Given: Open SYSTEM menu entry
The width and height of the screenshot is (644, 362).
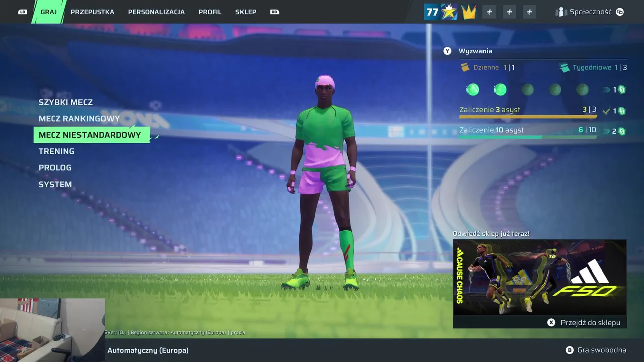Looking at the screenshot, I should tap(55, 185).
